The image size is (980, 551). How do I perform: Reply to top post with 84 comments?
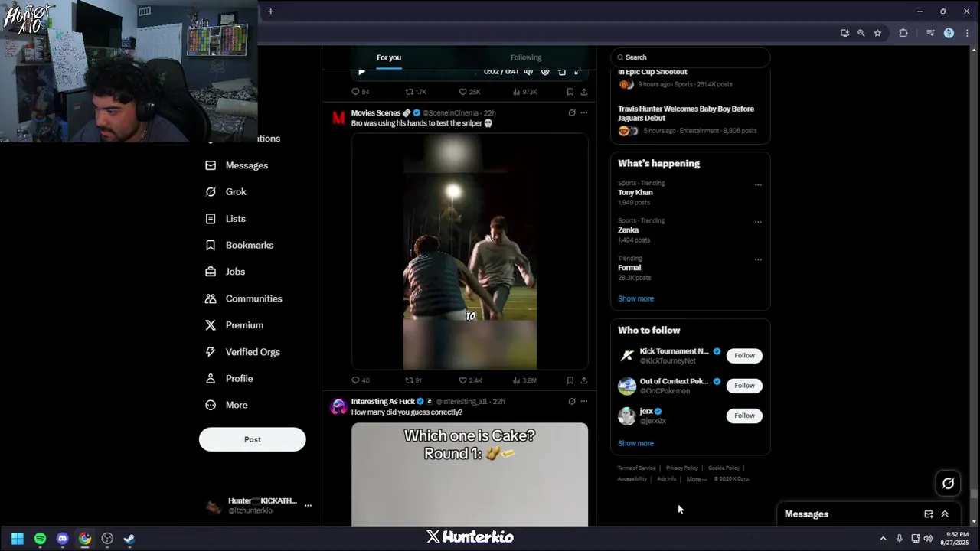[360, 92]
